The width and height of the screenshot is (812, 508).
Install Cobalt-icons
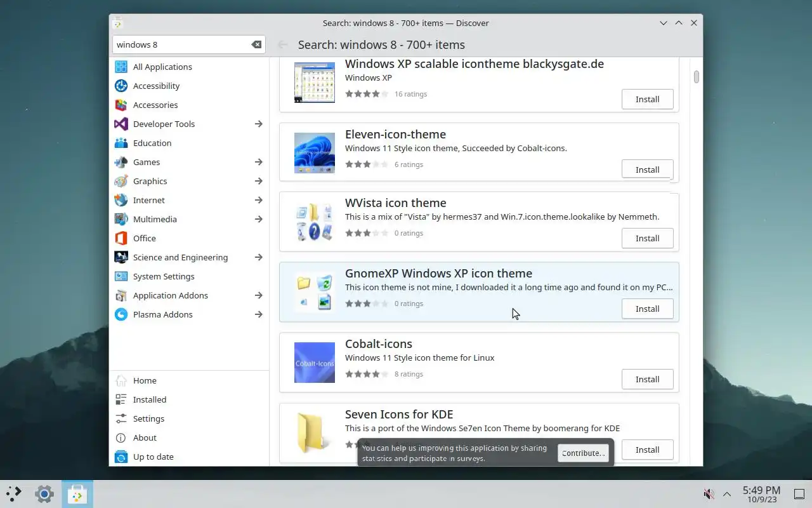click(x=647, y=379)
